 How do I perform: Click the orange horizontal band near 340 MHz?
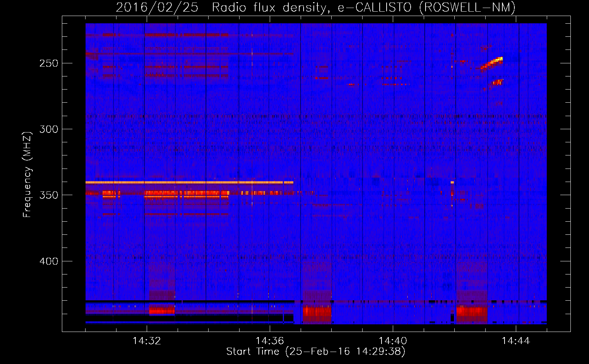tap(189, 182)
